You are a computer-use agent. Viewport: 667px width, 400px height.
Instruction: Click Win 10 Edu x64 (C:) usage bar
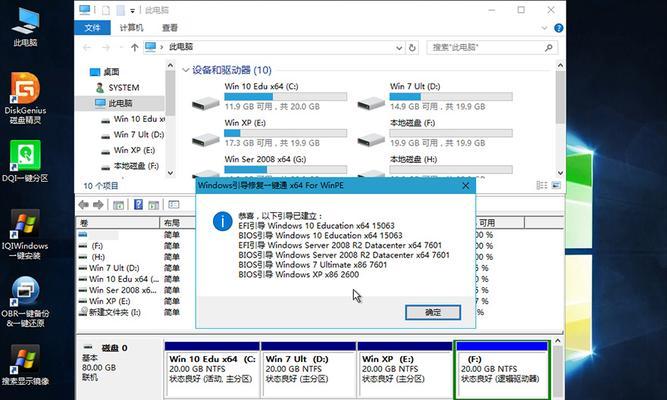click(285, 97)
